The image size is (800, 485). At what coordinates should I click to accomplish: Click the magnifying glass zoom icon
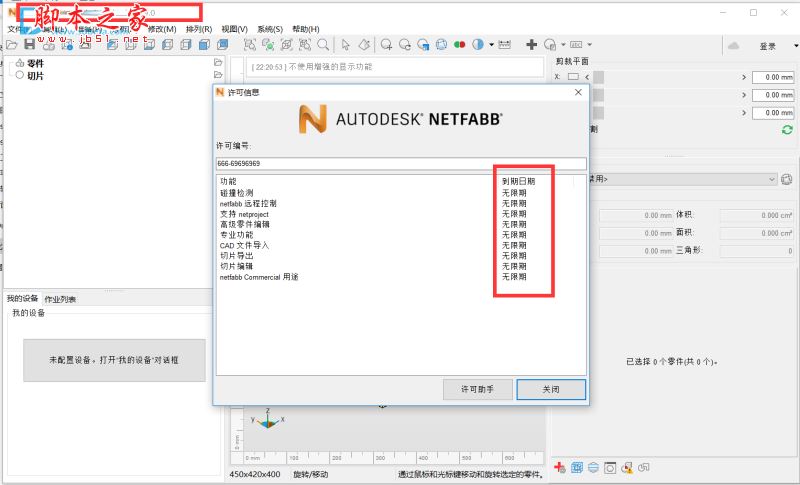[x=323, y=45]
